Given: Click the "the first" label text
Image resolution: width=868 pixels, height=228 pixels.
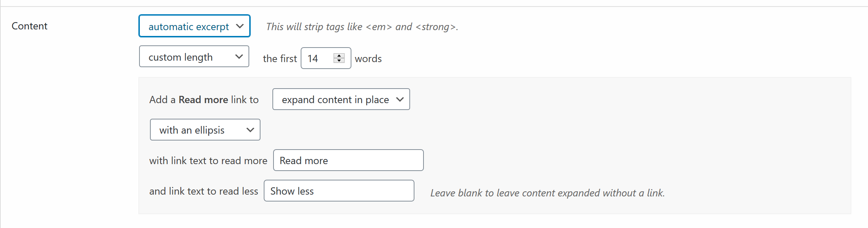Looking at the screenshot, I should pyautogui.click(x=280, y=58).
